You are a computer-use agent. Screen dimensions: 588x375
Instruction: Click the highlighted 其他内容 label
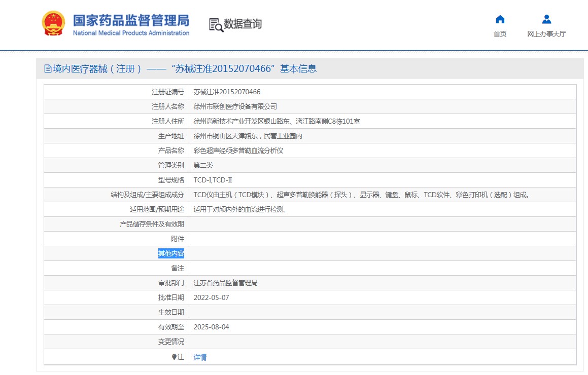coord(171,253)
